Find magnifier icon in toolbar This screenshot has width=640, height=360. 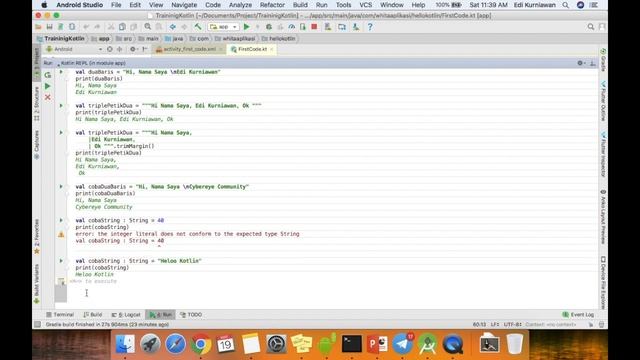coord(148,27)
